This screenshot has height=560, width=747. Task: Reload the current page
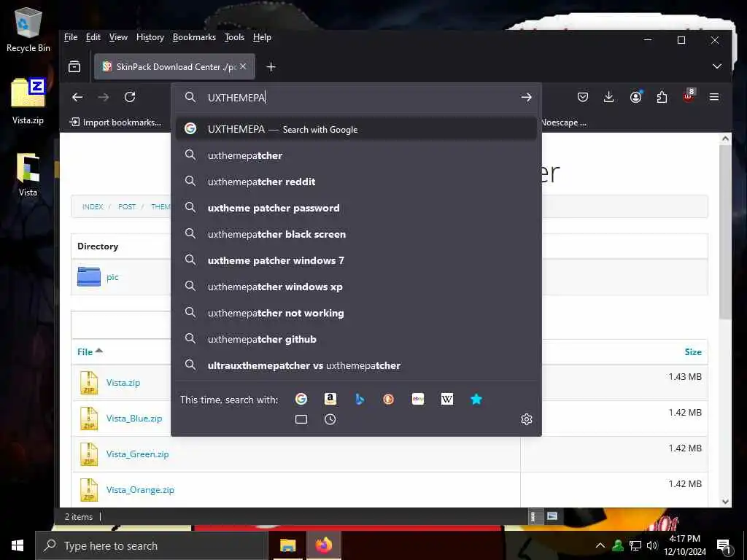tap(130, 98)
